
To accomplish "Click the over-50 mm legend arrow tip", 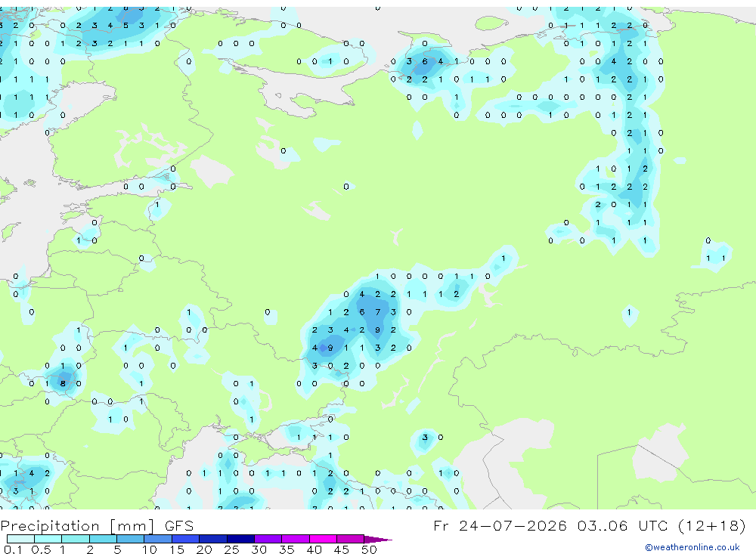I will tap(378, 539).
